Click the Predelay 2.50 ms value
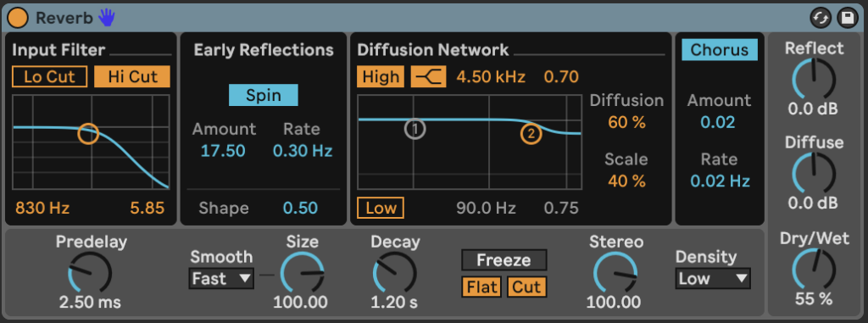Viewport: 868px width, 323px height. [90, 303]
